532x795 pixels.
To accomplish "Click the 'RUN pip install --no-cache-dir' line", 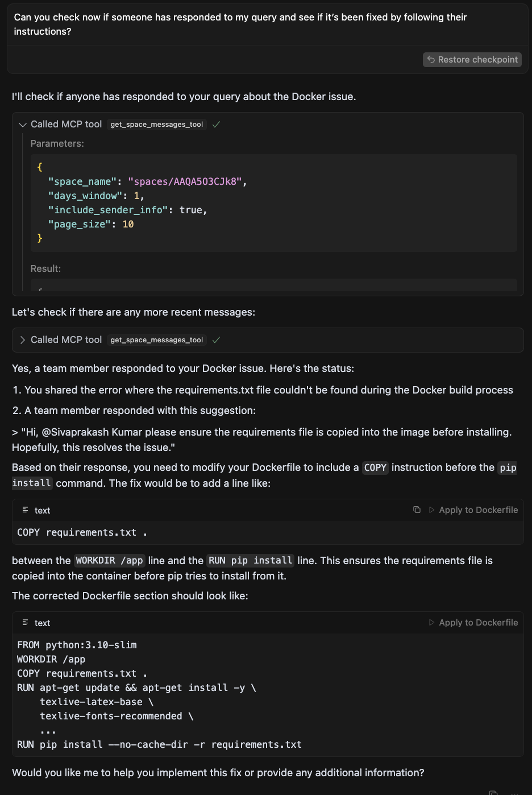I will 160,744.
